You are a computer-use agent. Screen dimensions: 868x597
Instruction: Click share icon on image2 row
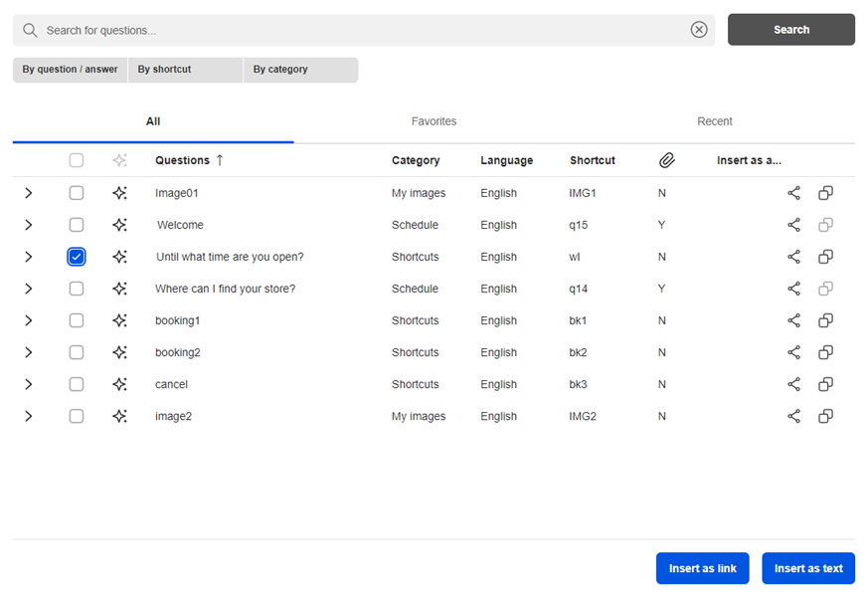pos(793,416)
